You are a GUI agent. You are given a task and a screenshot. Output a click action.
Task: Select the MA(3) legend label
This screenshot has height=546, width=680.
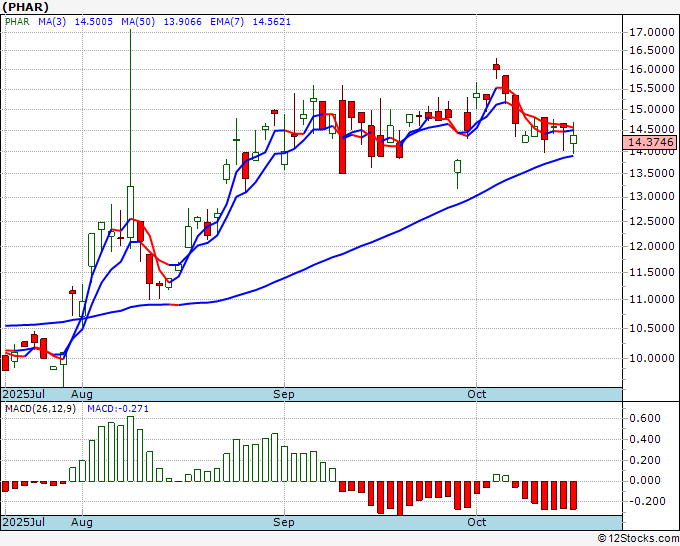click(52, 22)
